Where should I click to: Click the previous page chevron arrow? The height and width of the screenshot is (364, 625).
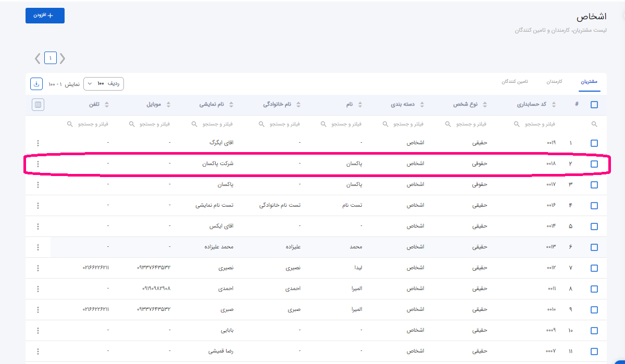(63, 58)
